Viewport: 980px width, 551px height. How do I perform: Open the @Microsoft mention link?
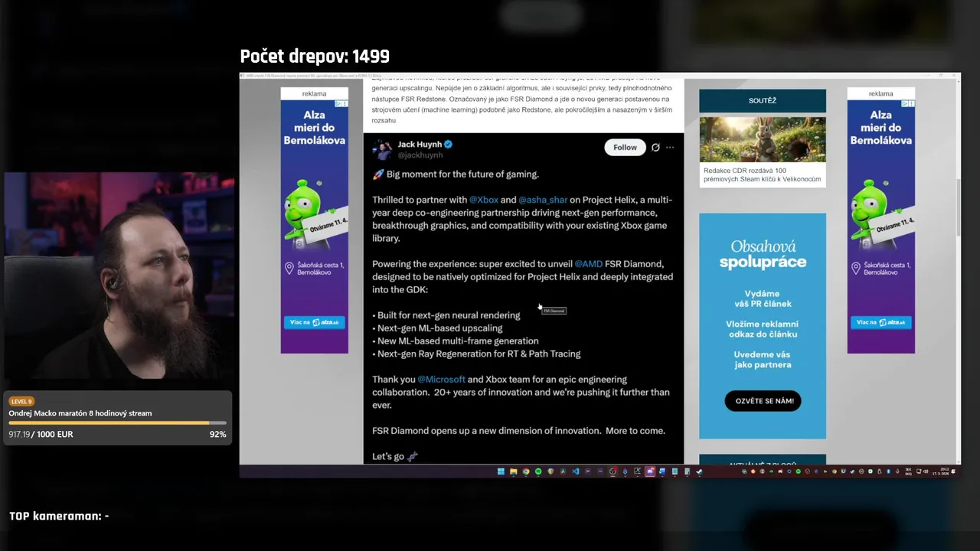point(442,380)
